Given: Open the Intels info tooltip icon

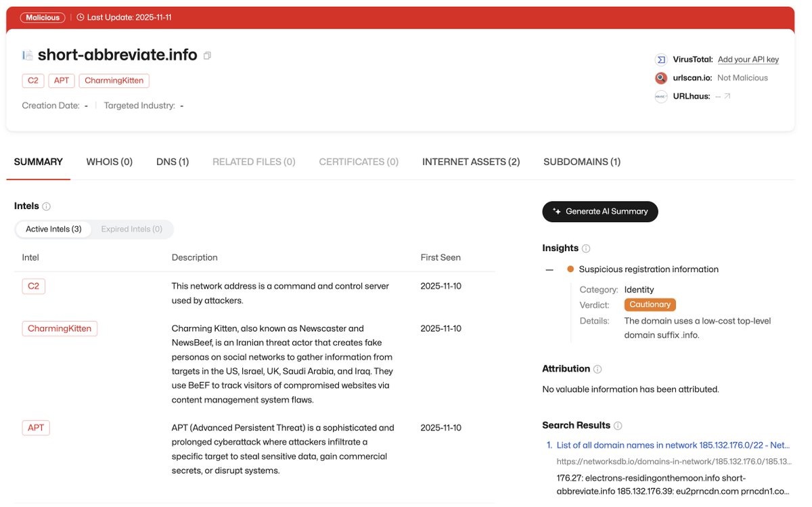Looking at the screenshot, I should tap(47, 206).
